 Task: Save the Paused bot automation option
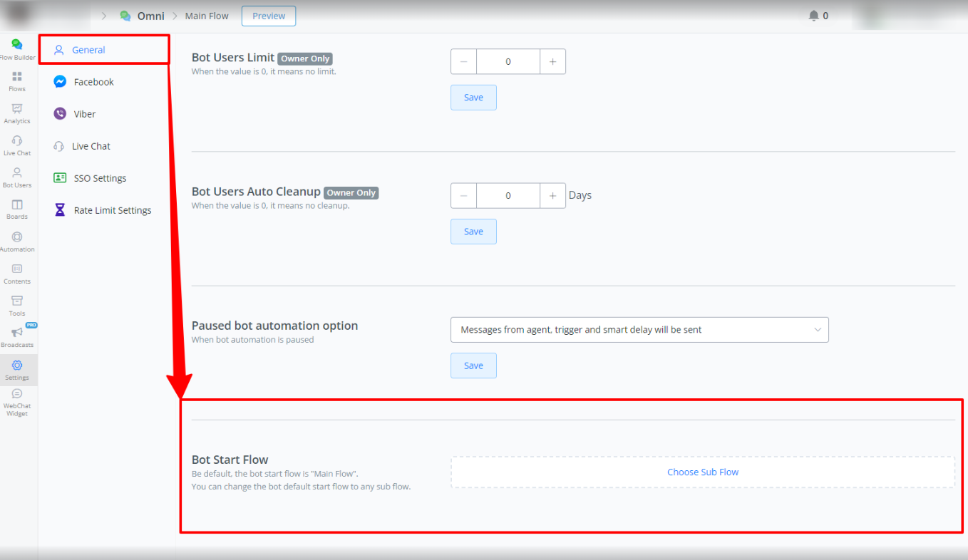[473, 365]
